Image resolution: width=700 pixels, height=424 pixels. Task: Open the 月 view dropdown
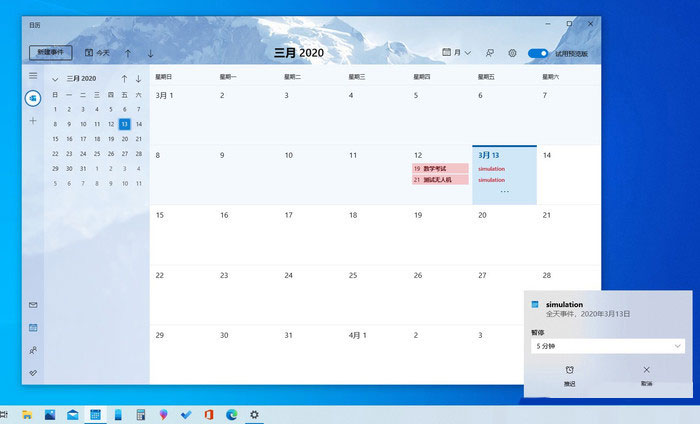(457, 53)
